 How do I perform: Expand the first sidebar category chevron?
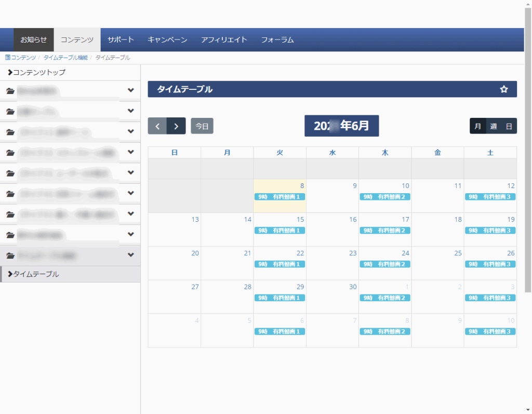pos(130,91)
